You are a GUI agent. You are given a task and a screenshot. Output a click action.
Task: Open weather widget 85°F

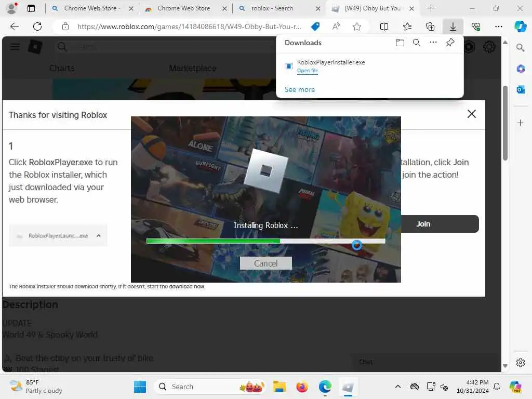coord(36,387)
